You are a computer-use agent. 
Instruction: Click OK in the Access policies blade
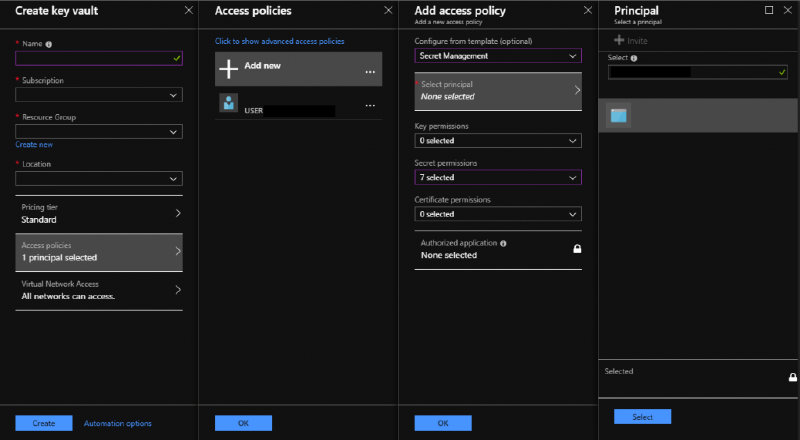click(x=243, y=423)
